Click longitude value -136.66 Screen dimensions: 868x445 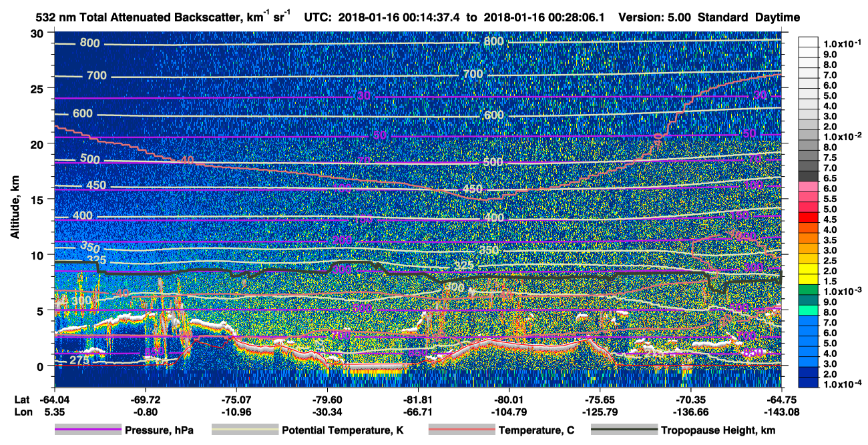click(x=690, y=412)
